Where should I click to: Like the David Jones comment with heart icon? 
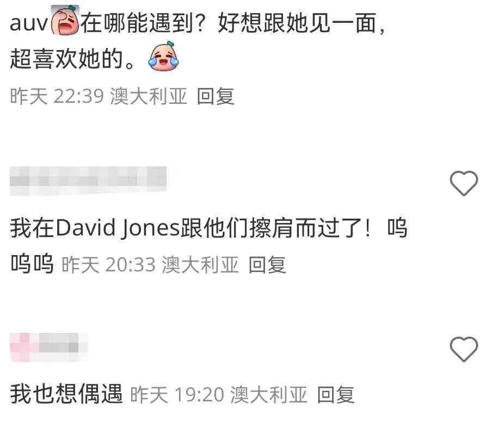coord(464,183)
